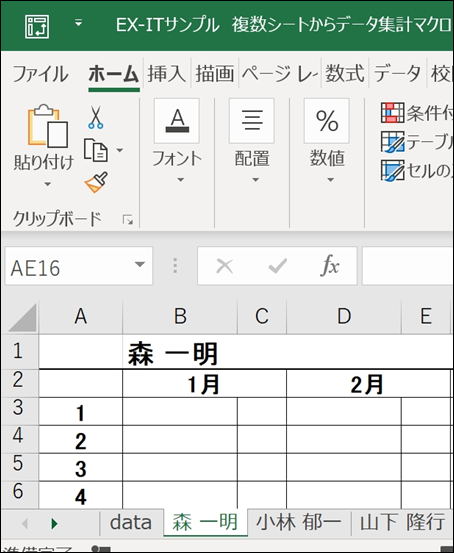
Task: Click cell A4 containing 2
Action: [80, 439]
